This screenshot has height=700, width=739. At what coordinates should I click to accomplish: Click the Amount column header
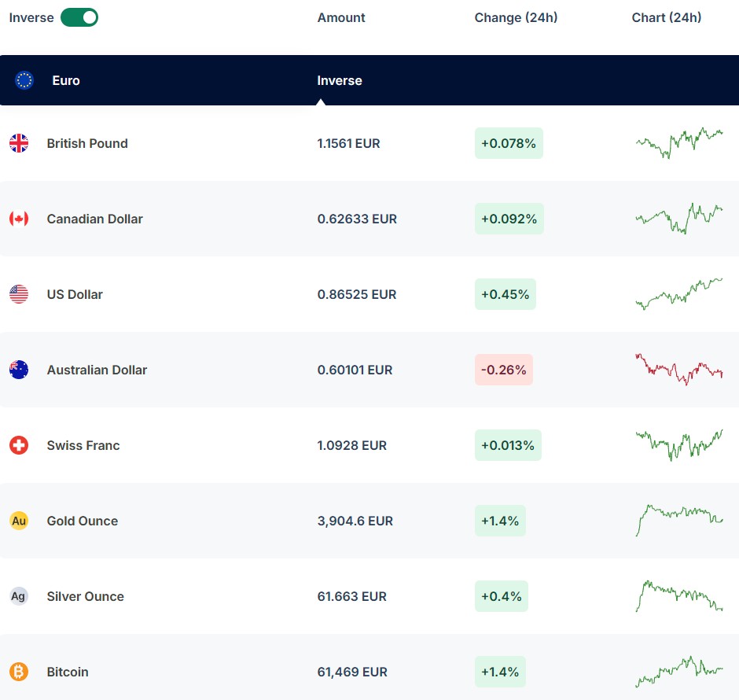(x=341, y=17)
